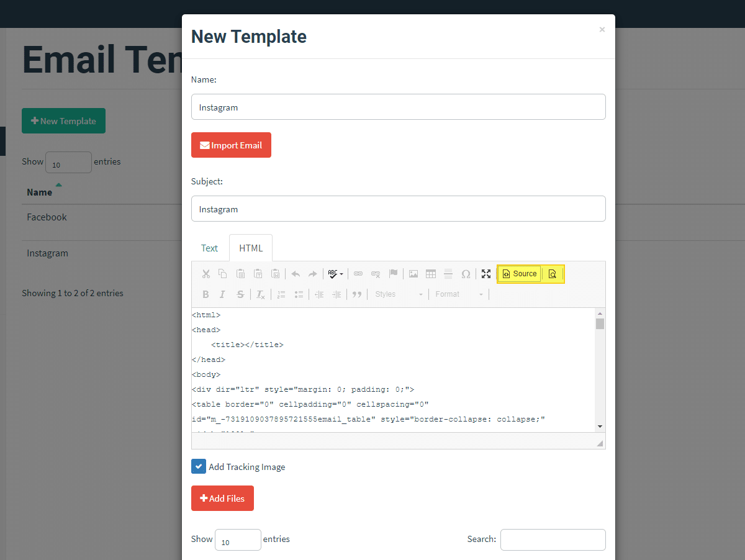The width and height of the screenshot is (745, 560).
Task: Click the Cut icon in editor toolbar
Action: (206, 274)
